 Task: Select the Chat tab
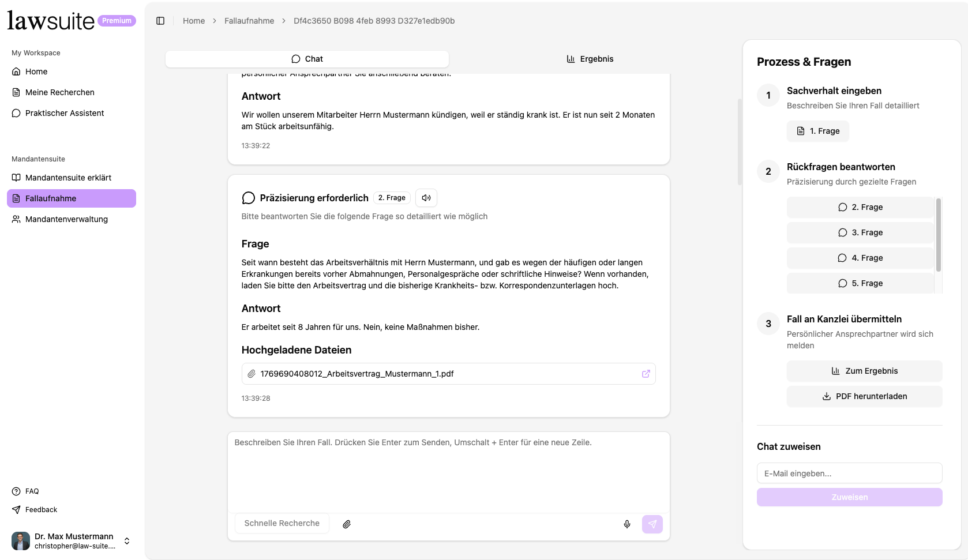tap(307, 59)
